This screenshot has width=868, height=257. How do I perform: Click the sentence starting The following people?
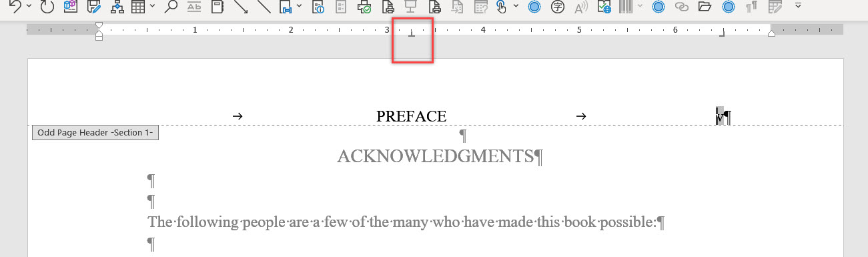[x=402, y=222]
